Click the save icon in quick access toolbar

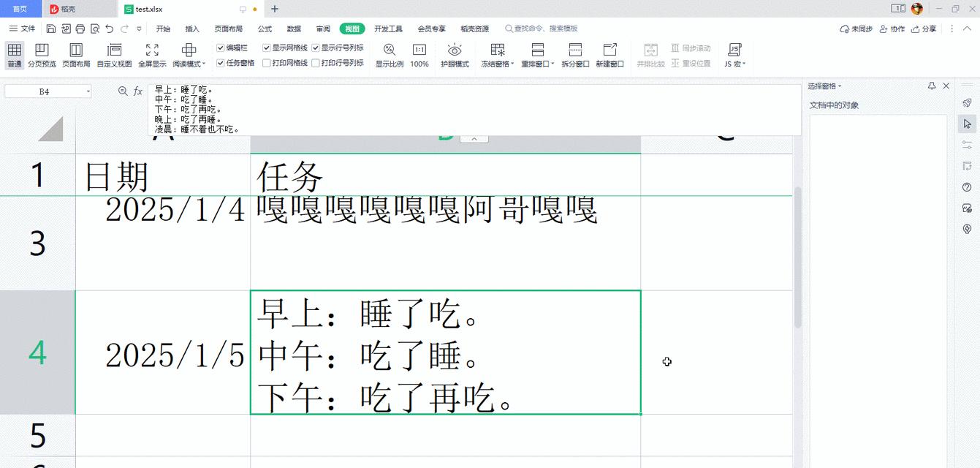[x=50, y=29]
